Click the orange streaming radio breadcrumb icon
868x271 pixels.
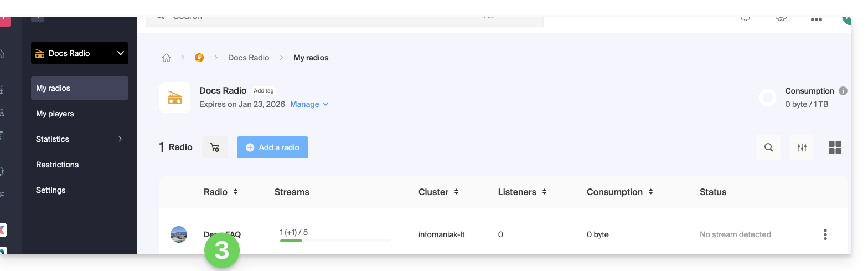coord(199,58)
